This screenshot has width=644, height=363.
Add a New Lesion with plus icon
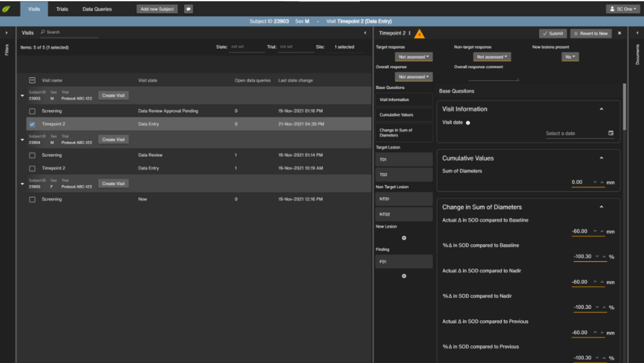click(x=404, y=238)
